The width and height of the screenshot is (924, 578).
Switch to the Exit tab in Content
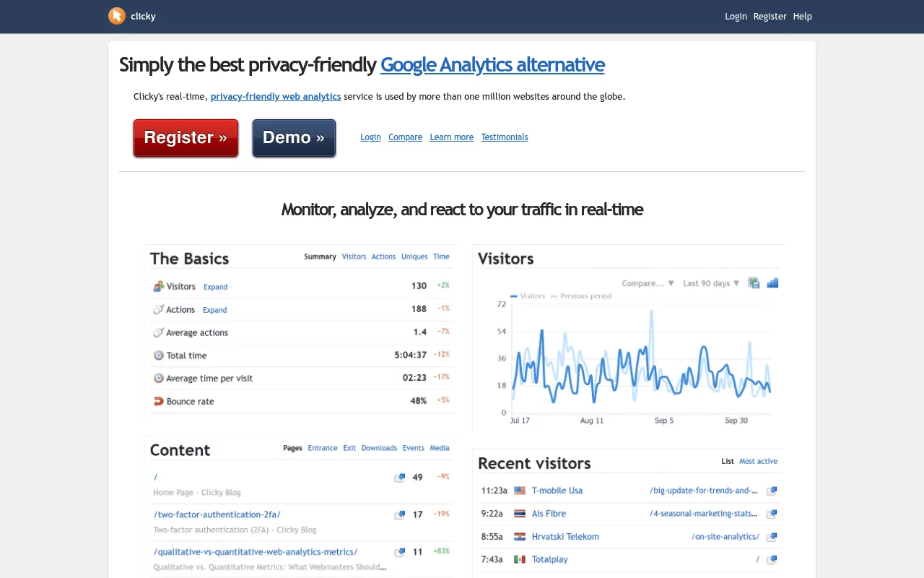[349, 448]
